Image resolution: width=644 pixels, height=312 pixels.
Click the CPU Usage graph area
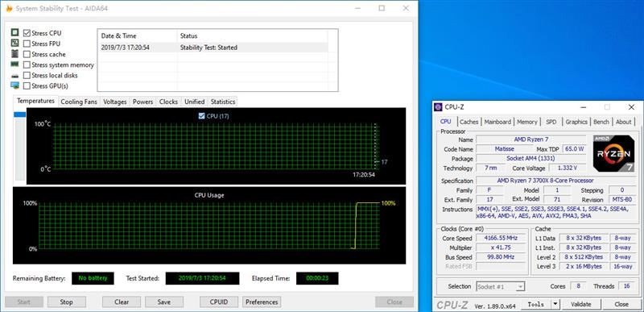[209, 226]
